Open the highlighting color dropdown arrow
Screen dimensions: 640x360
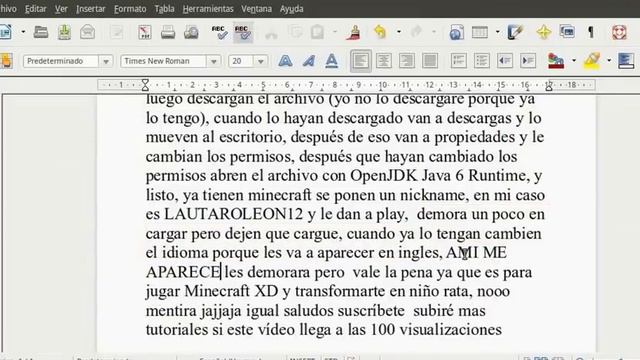coord(609,61)
